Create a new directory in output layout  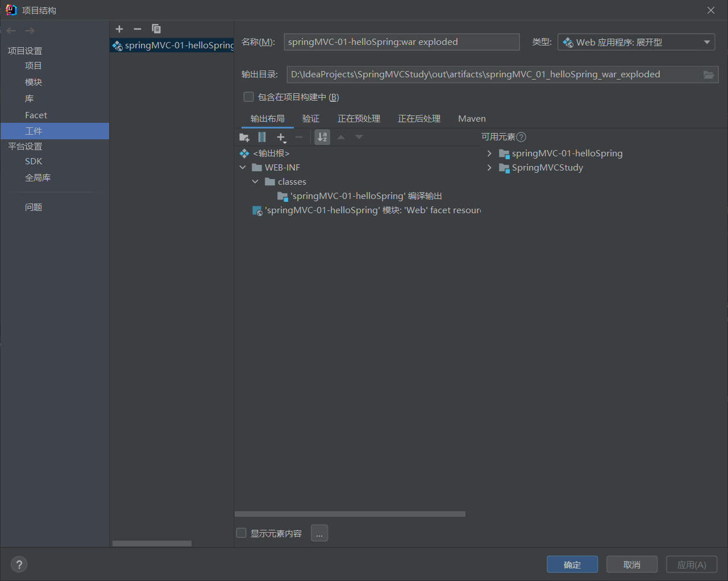click(244, 137)
